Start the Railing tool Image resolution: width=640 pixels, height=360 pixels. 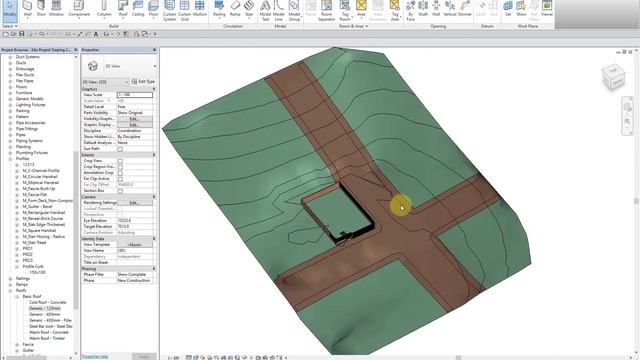click(x=219, y=9)
